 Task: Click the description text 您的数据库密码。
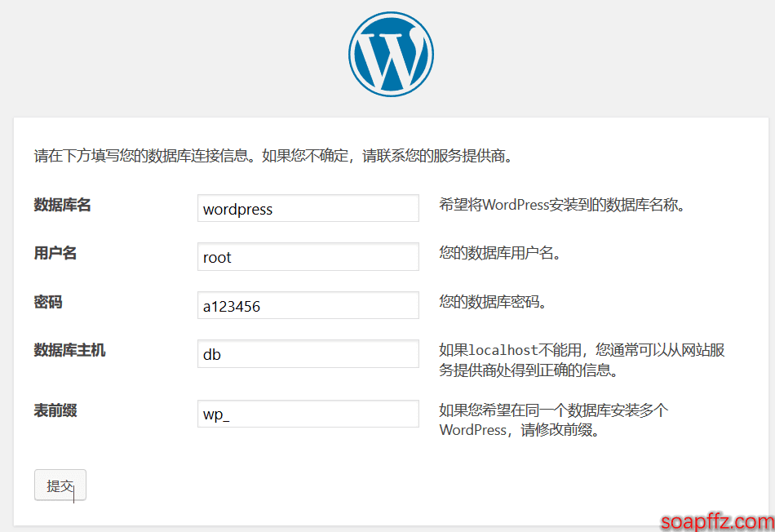click(494, 302)
